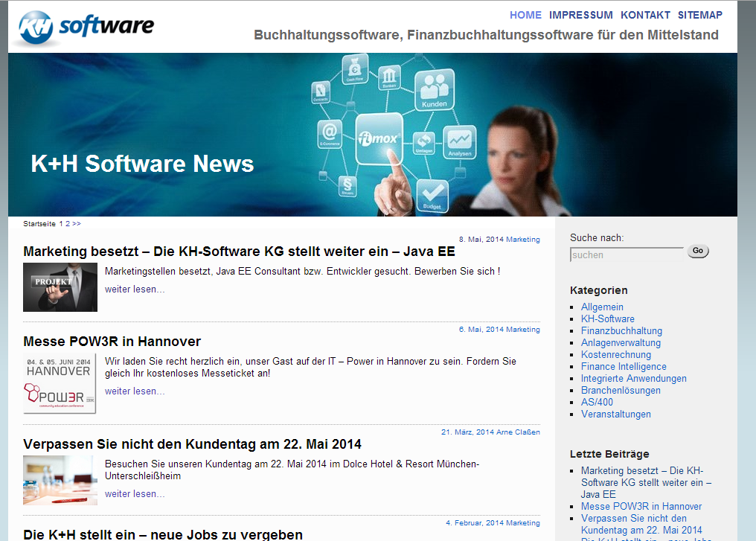Click the 'Arne Claßen' author link
The height and width of the screenshot is (541, 756).
click(519, 432)
